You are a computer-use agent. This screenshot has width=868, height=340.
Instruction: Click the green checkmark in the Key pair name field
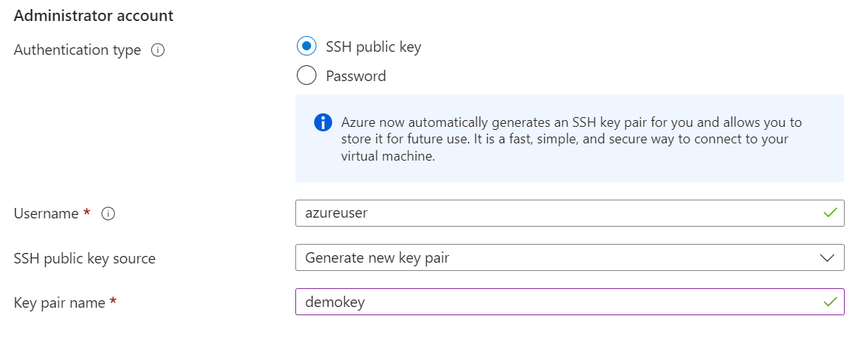[829, 302]
